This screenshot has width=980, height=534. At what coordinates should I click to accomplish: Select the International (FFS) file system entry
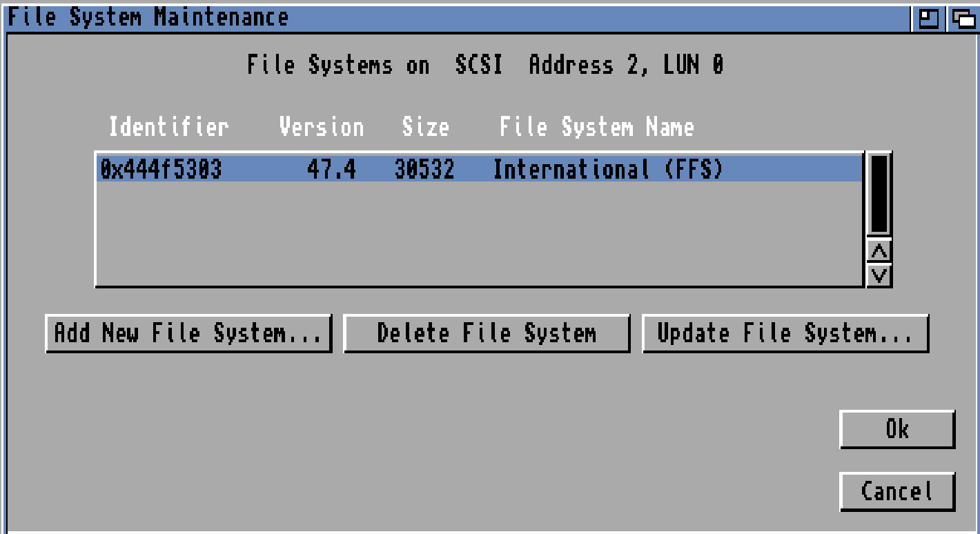(x=607, y=170)
